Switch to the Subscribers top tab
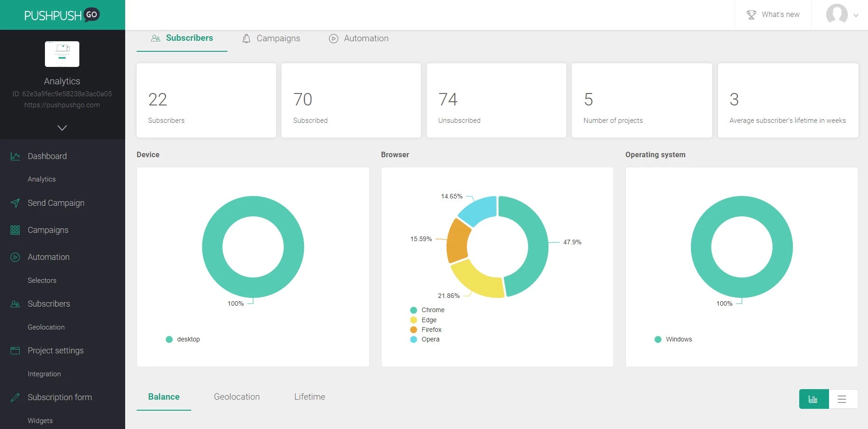Viewport: 868px width, 429px height. (182, 38)
